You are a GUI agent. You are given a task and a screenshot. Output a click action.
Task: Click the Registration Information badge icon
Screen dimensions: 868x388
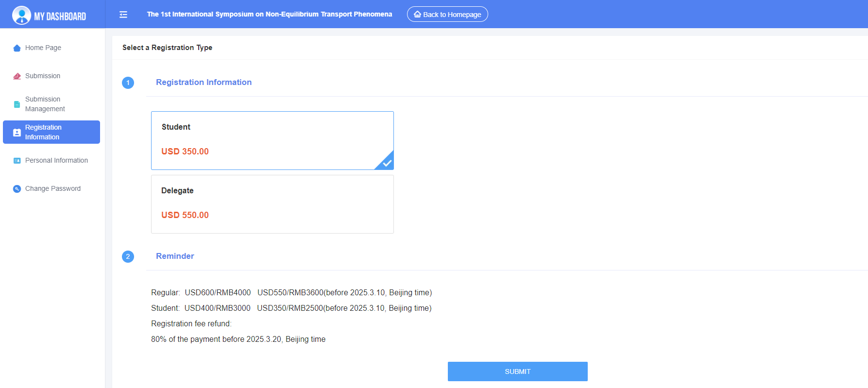pos(17,133)
